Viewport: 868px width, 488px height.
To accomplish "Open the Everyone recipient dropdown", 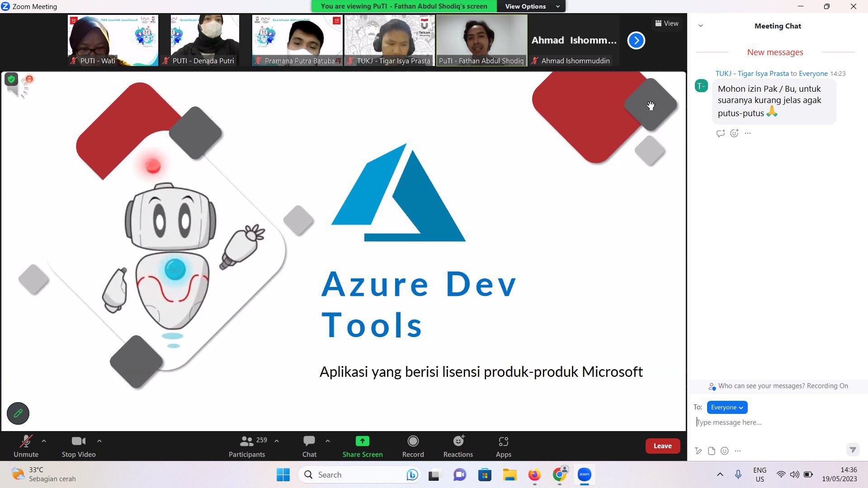I will point(727,407).
